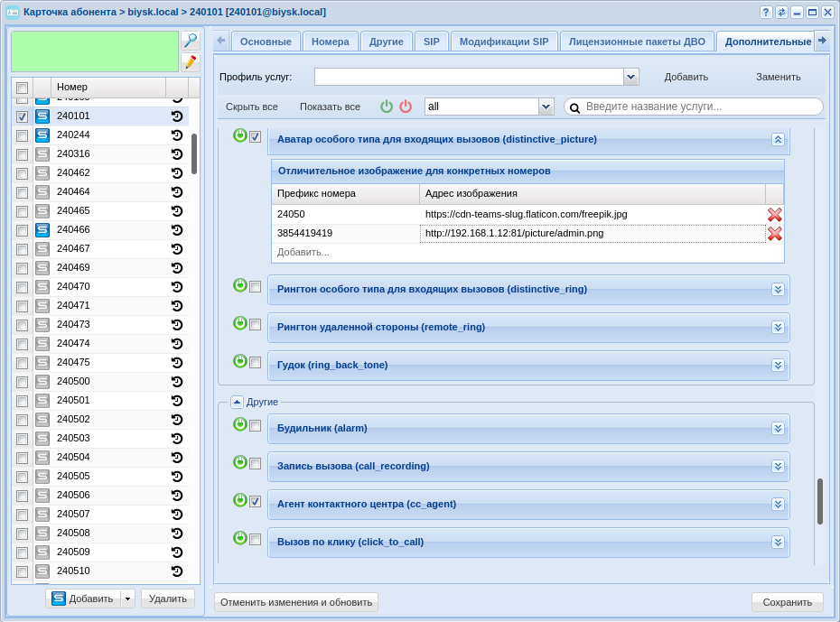Click the Сохранить button
840x622 pixels.
click(787, 602)
